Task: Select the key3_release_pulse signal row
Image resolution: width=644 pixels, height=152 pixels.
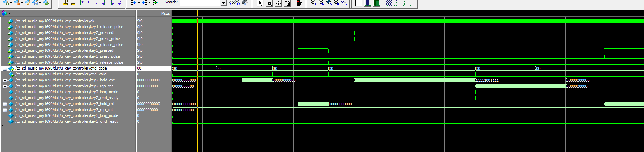Action: click(69, 62)
